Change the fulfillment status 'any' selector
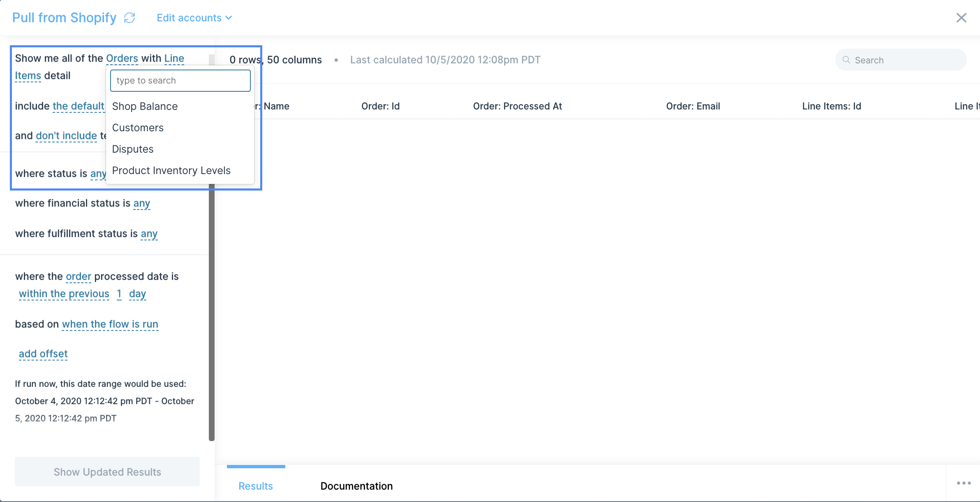This screenshot has width=980, height=502. point(149,233)
